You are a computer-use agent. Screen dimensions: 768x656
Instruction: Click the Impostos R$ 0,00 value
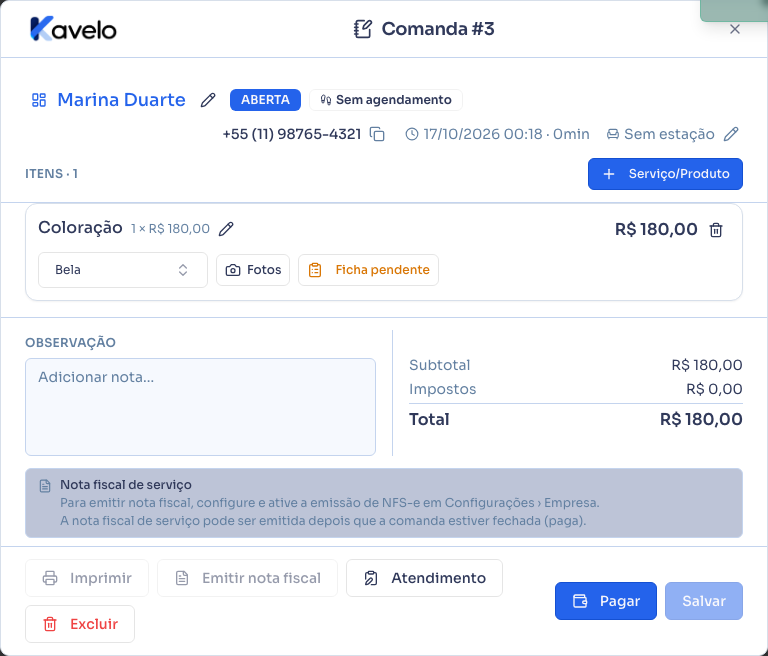pos(714,389)
